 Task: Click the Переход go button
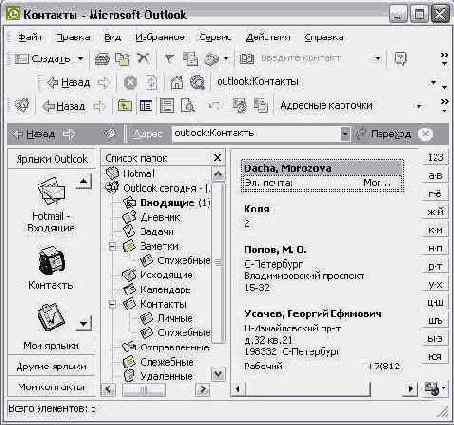tap(383, 134)
